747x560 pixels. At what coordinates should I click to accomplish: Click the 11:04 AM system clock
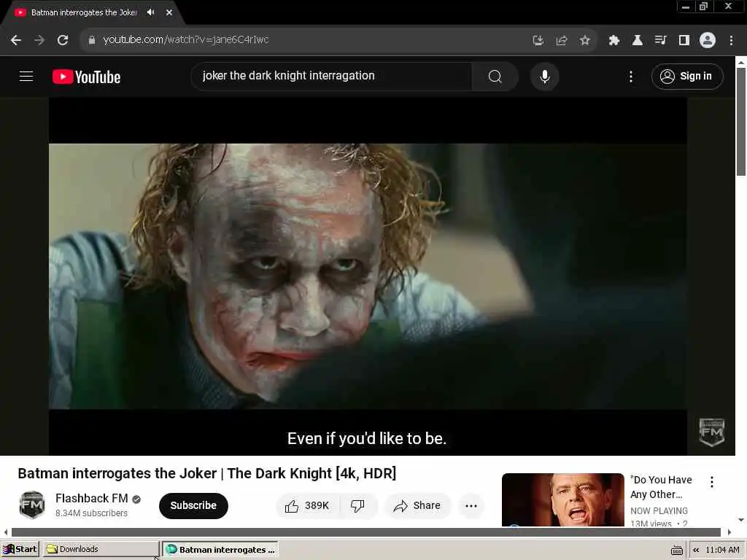(x=722, y=550)
